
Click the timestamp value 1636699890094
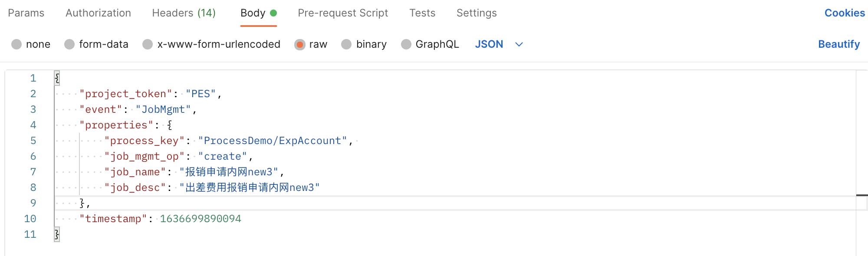(201, 219)
